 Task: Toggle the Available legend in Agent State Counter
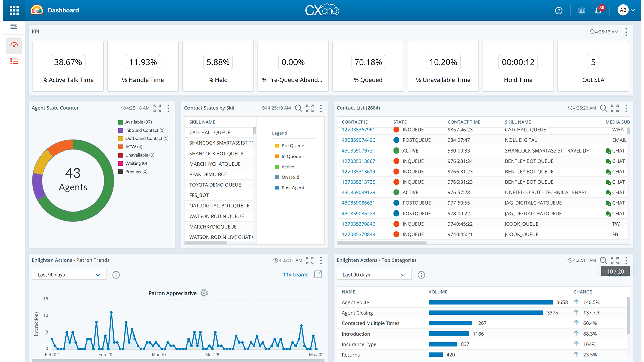click(x=135, y=122)
